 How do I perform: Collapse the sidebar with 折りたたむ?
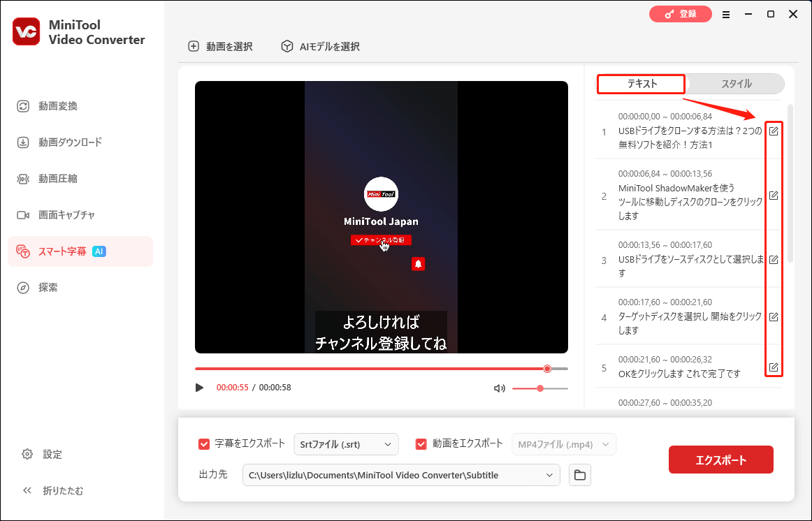click(x=52, y=490)
